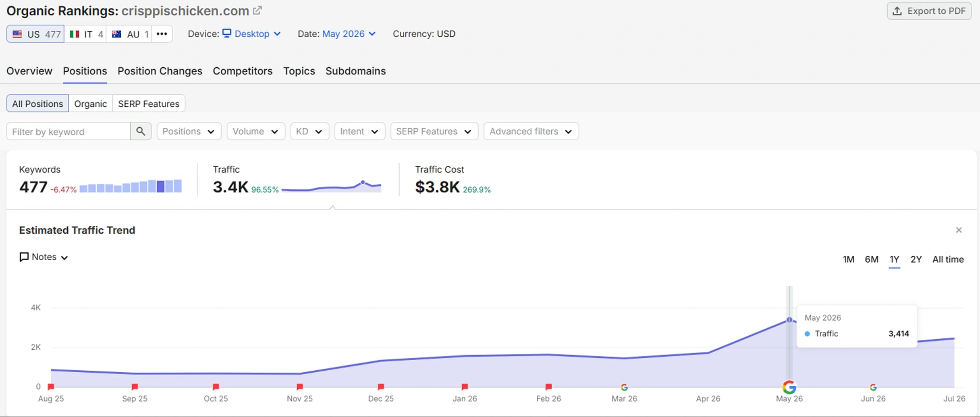Open the Volume filter dropdown

[x=256, y=131]
